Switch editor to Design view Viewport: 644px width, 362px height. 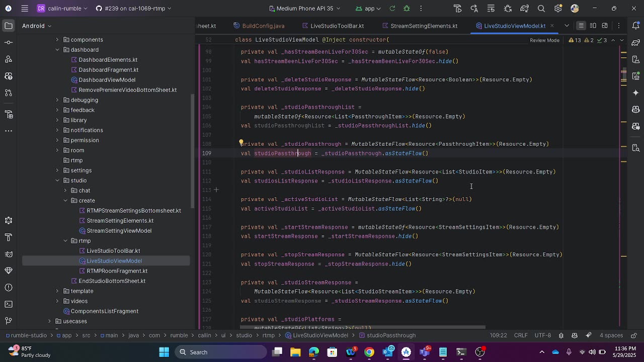(x=605, y=26)
